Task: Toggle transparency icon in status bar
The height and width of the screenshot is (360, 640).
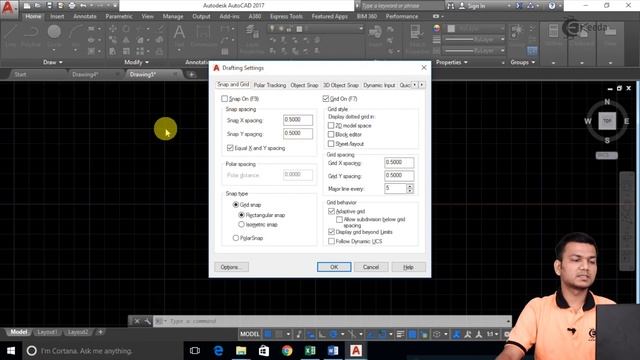Action: point(412,334)
